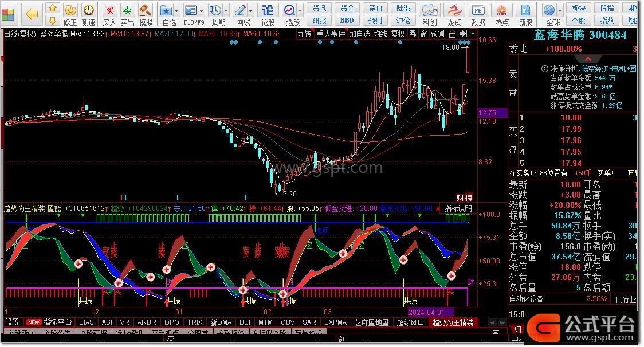The width and height of the screenshot is (644, 347).
Task: Open the 指标平台 indicator platform tab
Action: coord(58,323)
